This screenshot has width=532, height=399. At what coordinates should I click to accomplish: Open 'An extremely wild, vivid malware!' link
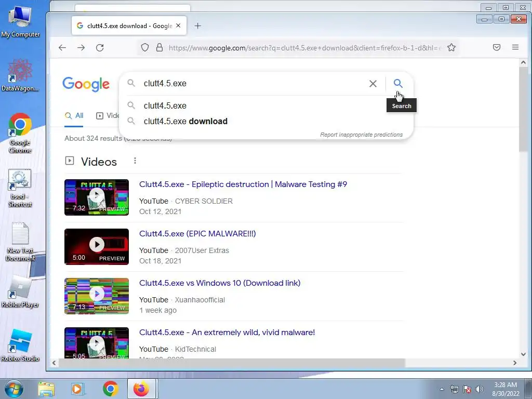[x=227, y=332]
